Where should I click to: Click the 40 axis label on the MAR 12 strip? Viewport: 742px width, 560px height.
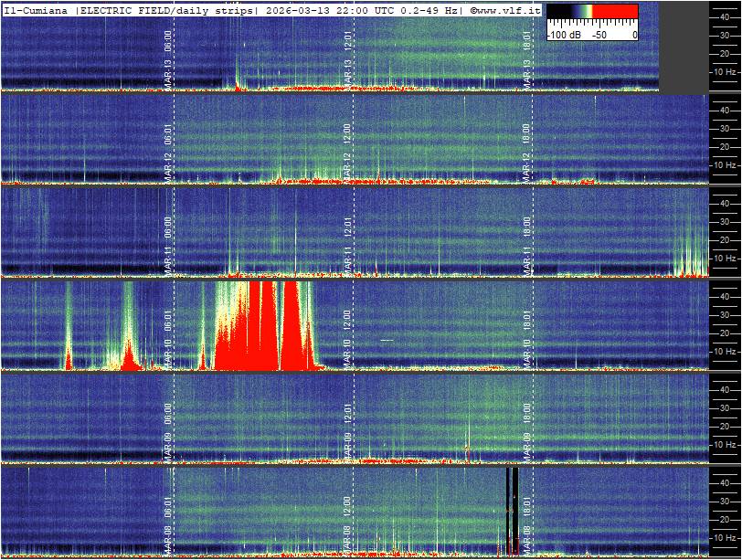click(722, 110)
